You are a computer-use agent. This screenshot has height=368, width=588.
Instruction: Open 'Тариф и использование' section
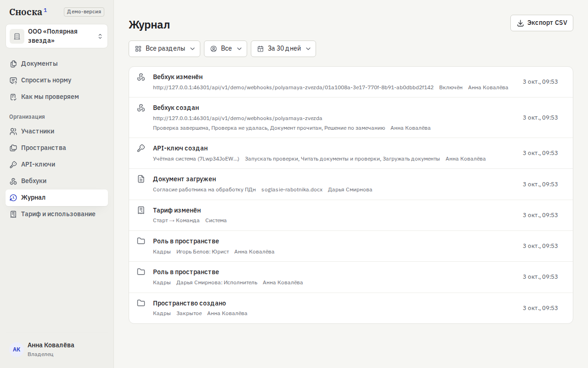tap(57, 214)
